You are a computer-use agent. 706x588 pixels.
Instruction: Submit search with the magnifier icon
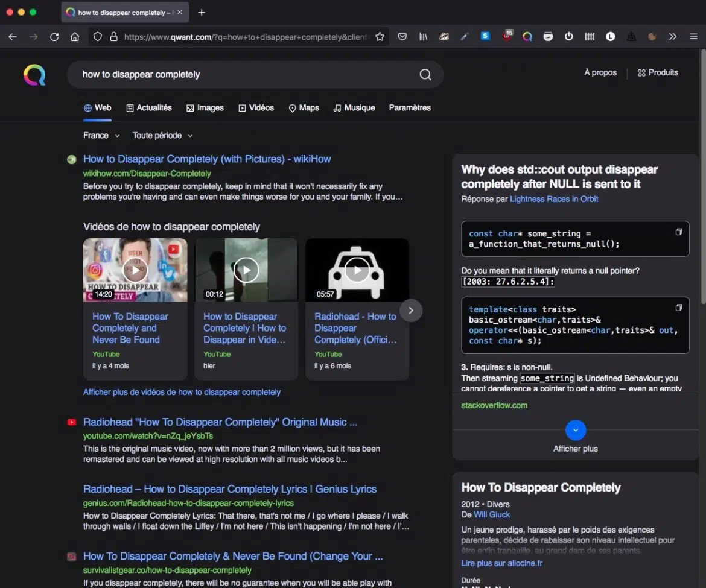[x=425, y=74]
